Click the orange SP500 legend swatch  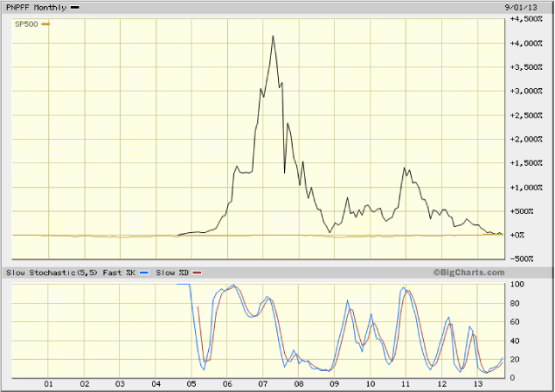[x=45, y=24]
